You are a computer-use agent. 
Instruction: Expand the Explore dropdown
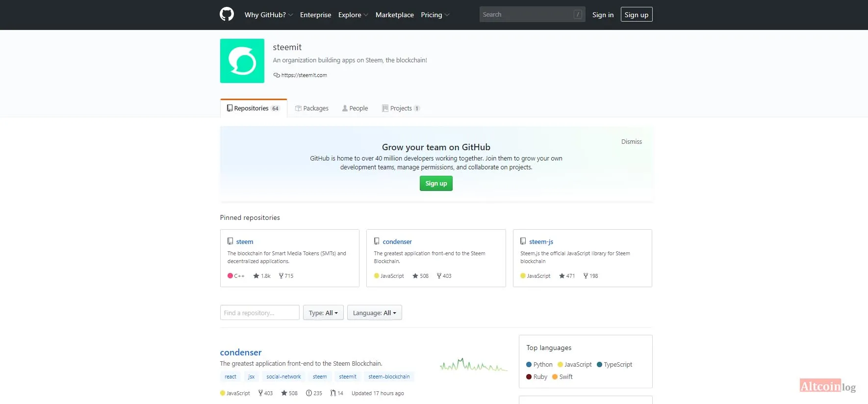click(353, 15)
